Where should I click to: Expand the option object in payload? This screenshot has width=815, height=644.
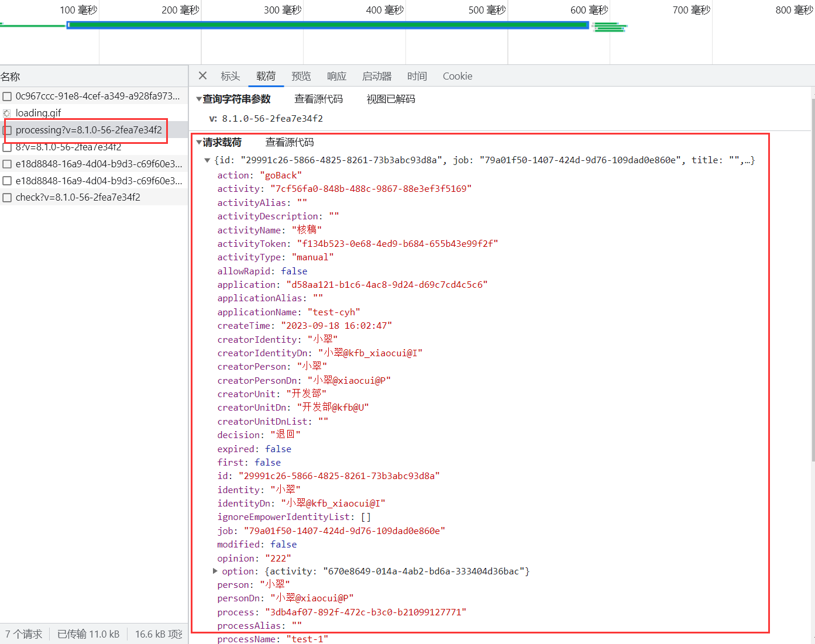pyautogui.click(x=215, y=571)
